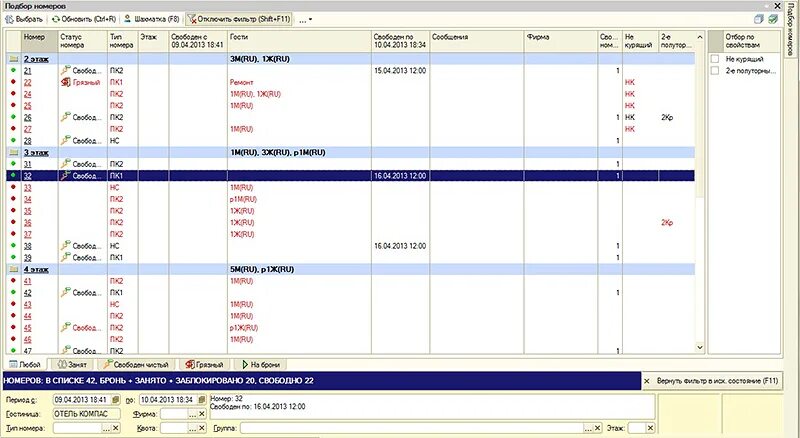Click Отключить фильтр (Shift+F11) button

tap(239, 19)
